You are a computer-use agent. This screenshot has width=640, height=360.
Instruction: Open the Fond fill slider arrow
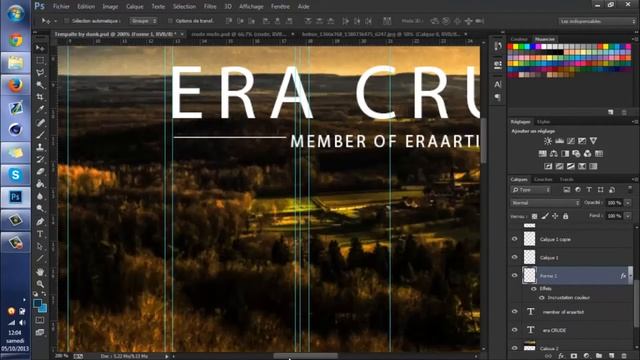[x=628, y=216]
